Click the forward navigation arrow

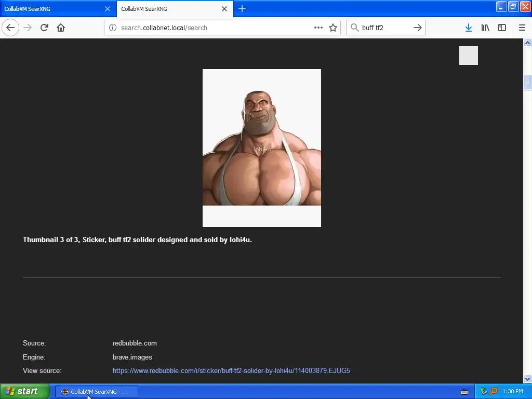point(28,28)
